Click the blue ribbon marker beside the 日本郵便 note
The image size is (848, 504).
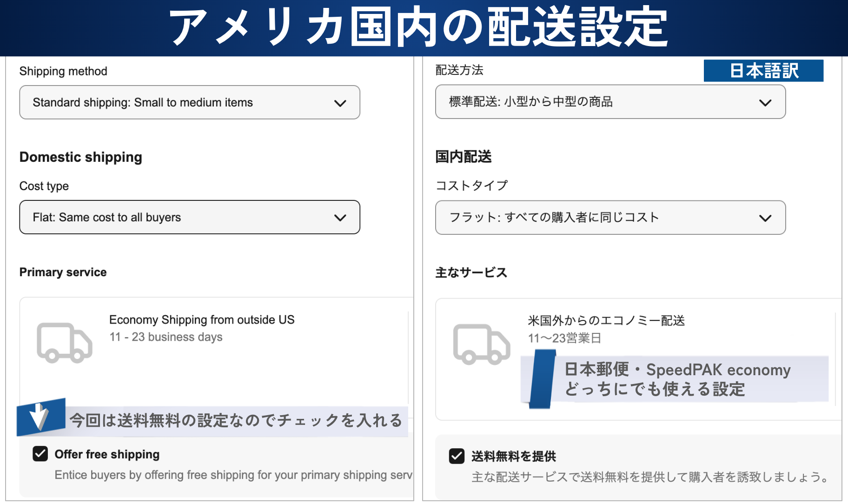pyautogui.click(x=542, y=379)
